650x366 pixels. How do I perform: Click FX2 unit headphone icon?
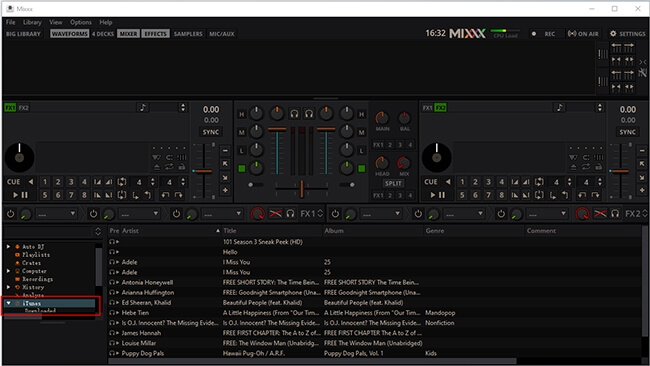click(615, 214)
